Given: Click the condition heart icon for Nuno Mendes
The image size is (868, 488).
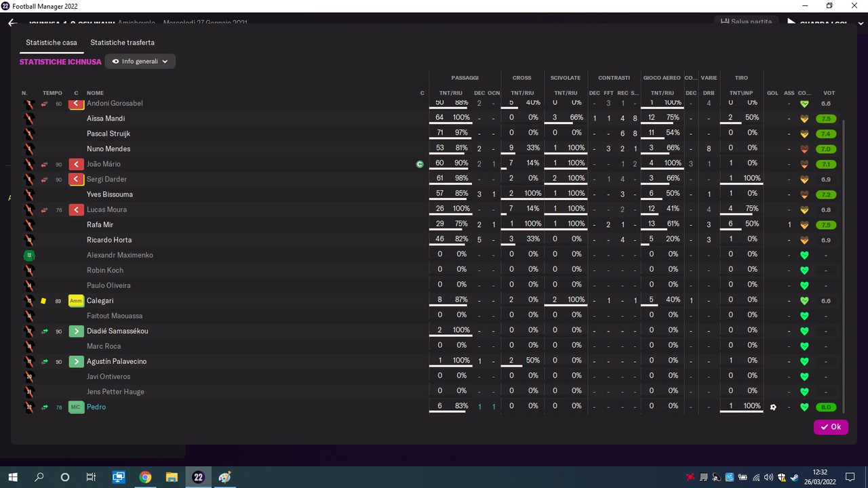Looking at the screenshot, I should tap(804, 149).
